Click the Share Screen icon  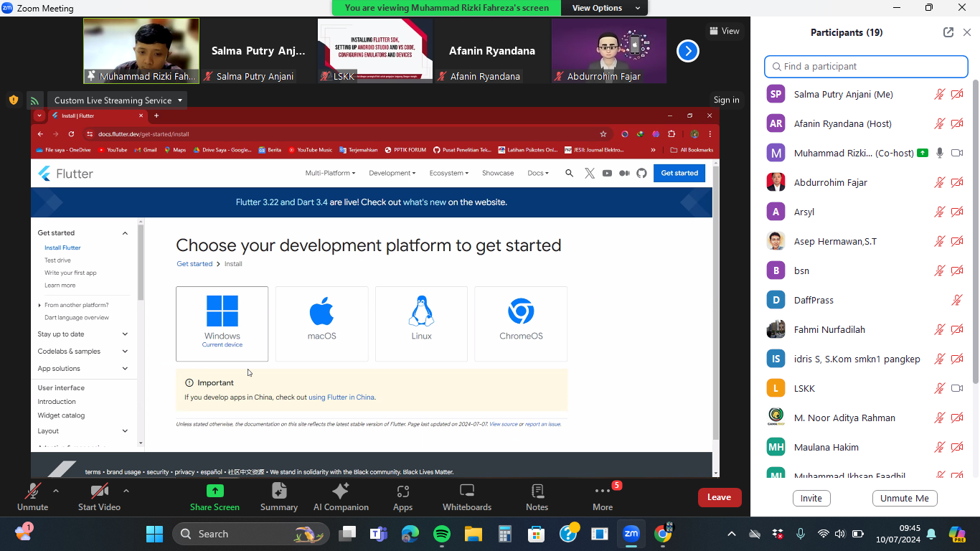click(x=215, y=491)
